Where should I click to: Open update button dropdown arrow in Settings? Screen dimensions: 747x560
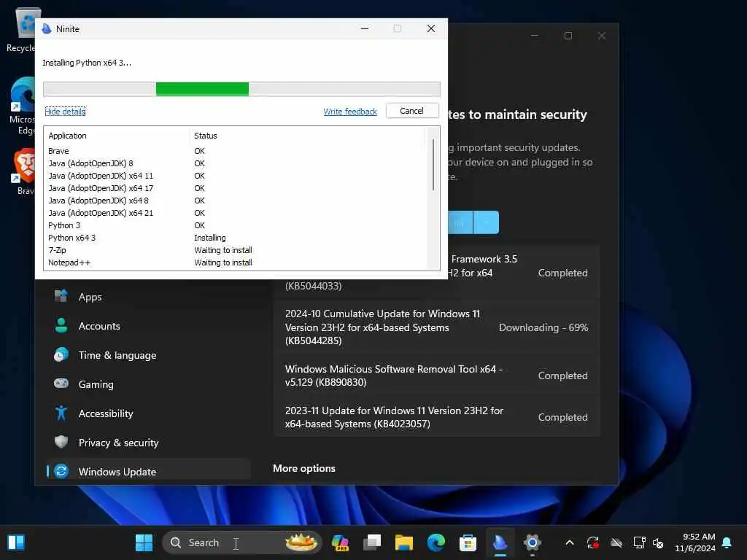pos(487,222)
